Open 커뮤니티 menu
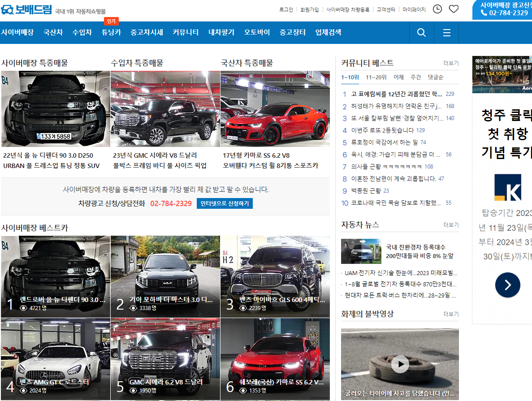This screenshot has height=401, width=532. coord(186,32)
